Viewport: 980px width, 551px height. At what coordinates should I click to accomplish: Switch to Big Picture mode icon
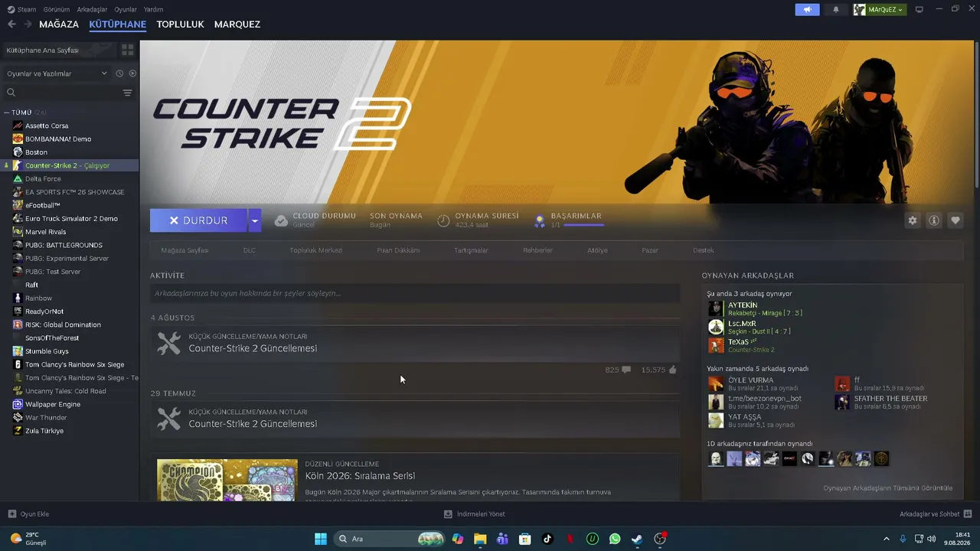click(x=919, y=9)
